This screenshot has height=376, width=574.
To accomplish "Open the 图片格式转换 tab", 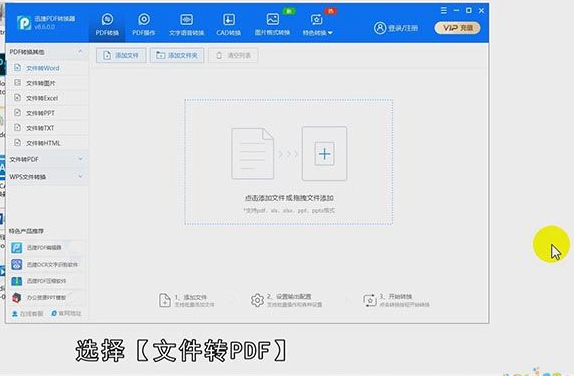I will pyautogui.click(x=272, y=25).
